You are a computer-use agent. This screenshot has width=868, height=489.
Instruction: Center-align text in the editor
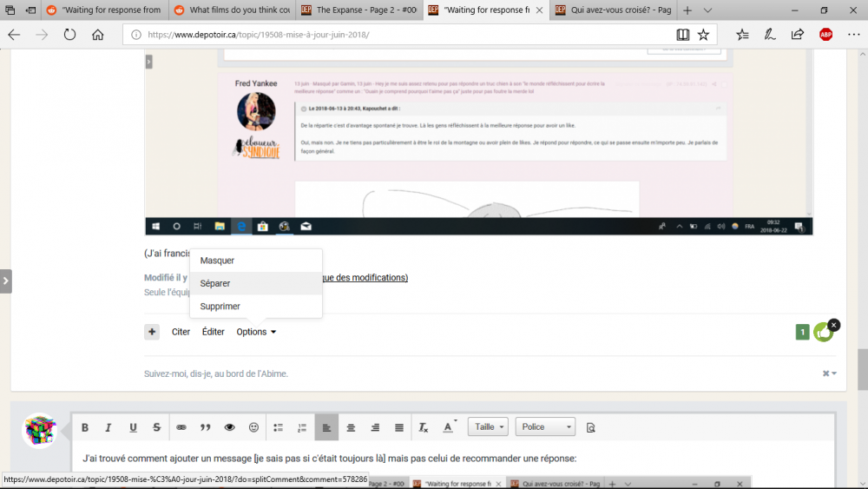tap(351, 427)
